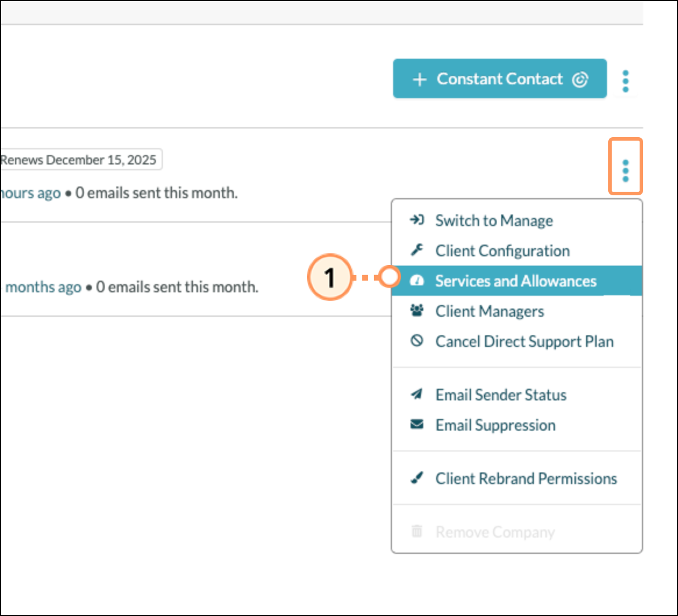Select the Remove Company menu entry
678x616 pixels.
coord(495,532)
